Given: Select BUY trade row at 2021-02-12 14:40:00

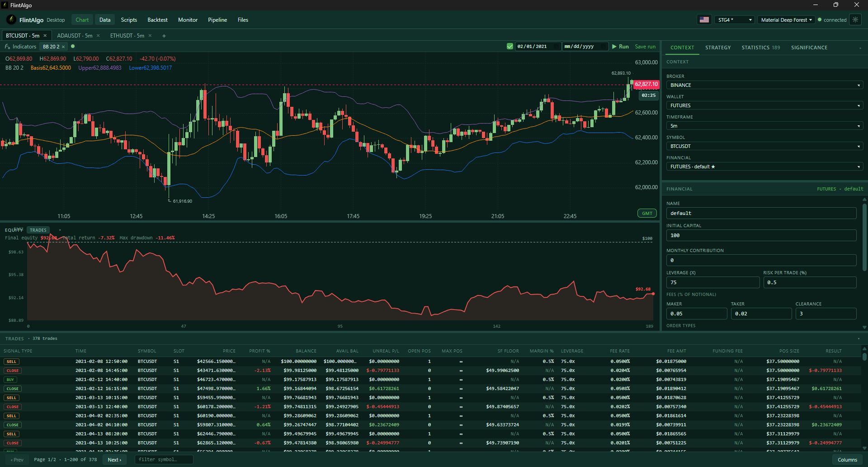Looking at the screenshot, I should 431,380.
